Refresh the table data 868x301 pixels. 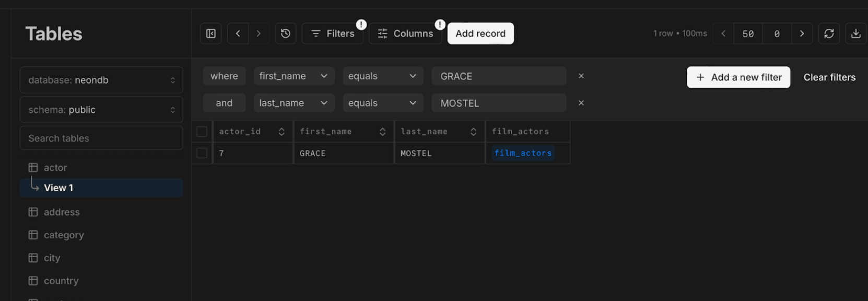click(x=829, y=33)
